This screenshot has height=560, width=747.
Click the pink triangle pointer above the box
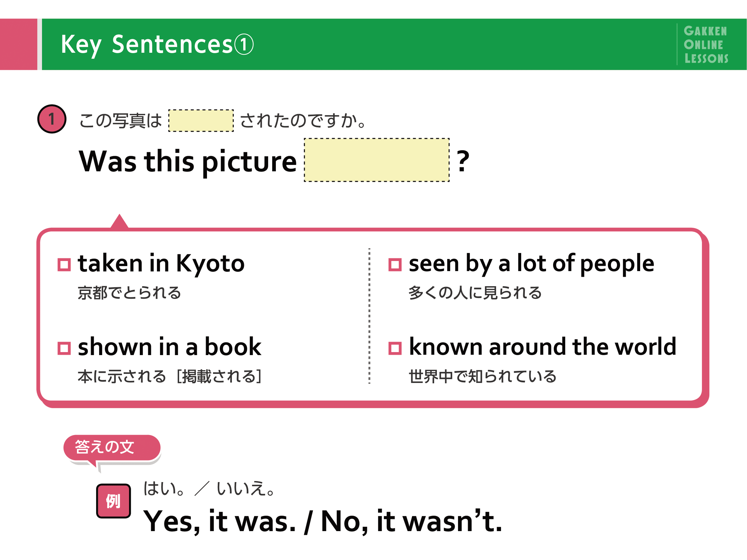[x=119, y=221]
